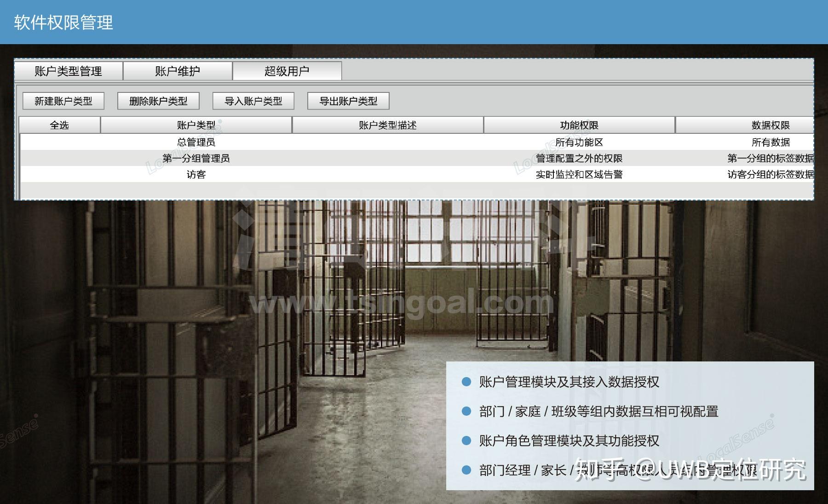Click the 删除账户类型 button
This screenshot has height=504, width=828.
coord(158,101)
